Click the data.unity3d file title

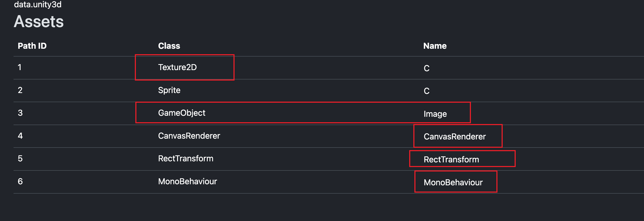(x=38, y=4)
